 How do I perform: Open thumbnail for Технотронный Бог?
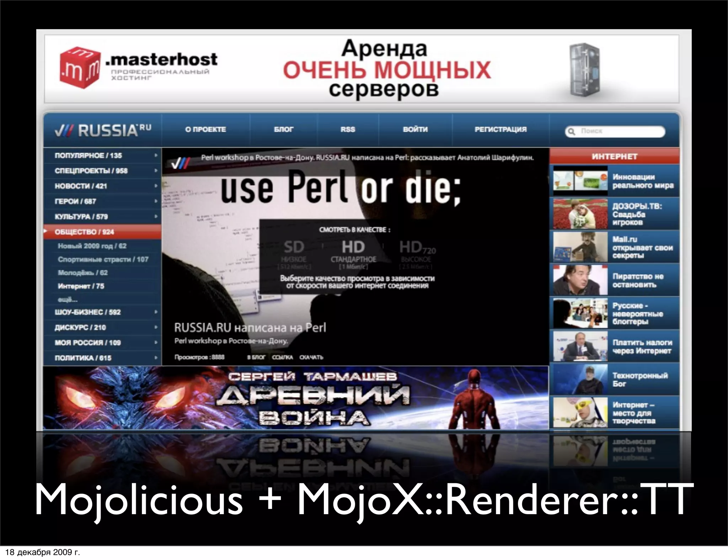[x=580, y=379]
